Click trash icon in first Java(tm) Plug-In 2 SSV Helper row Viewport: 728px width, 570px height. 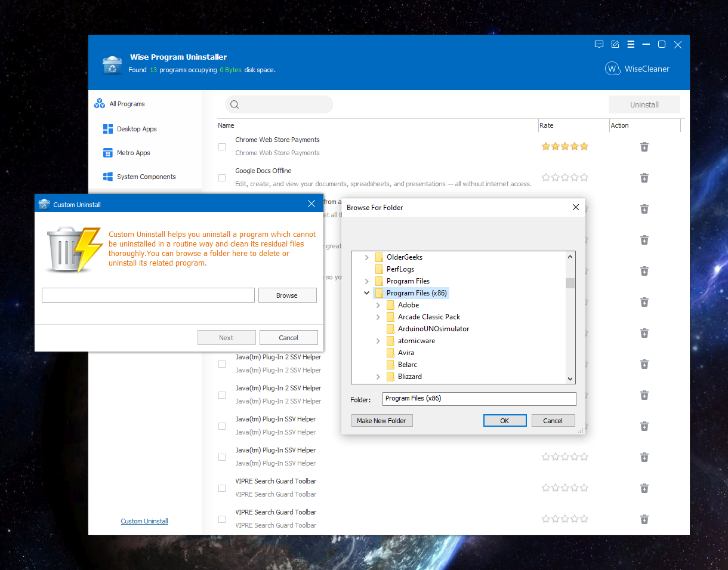pos(644,364)
